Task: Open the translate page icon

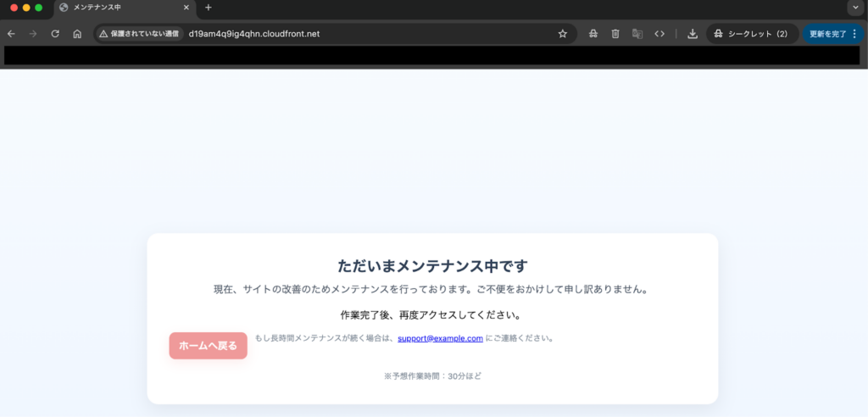Action: point(637,34)
